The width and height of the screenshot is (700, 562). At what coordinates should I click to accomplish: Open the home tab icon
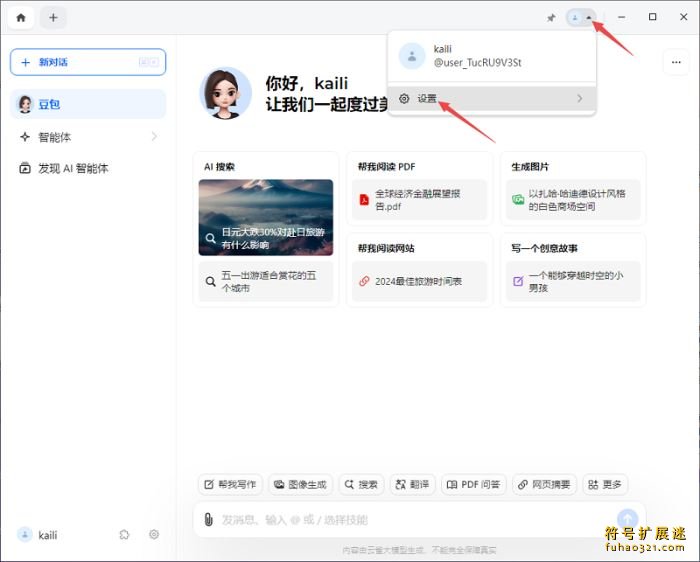point(21,18)
